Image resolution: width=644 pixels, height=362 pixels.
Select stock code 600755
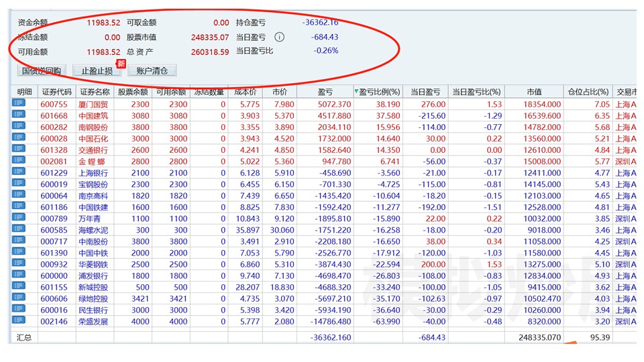pyautogui.click(x=54, y=105)
